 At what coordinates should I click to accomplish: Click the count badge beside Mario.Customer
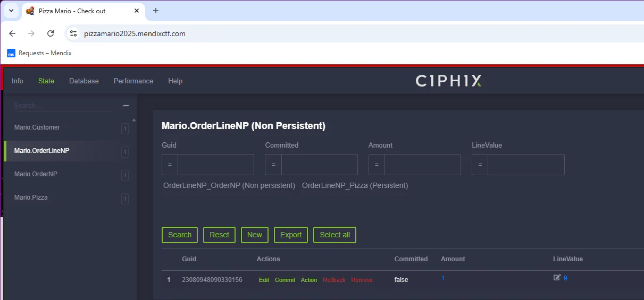pos(125,128)
